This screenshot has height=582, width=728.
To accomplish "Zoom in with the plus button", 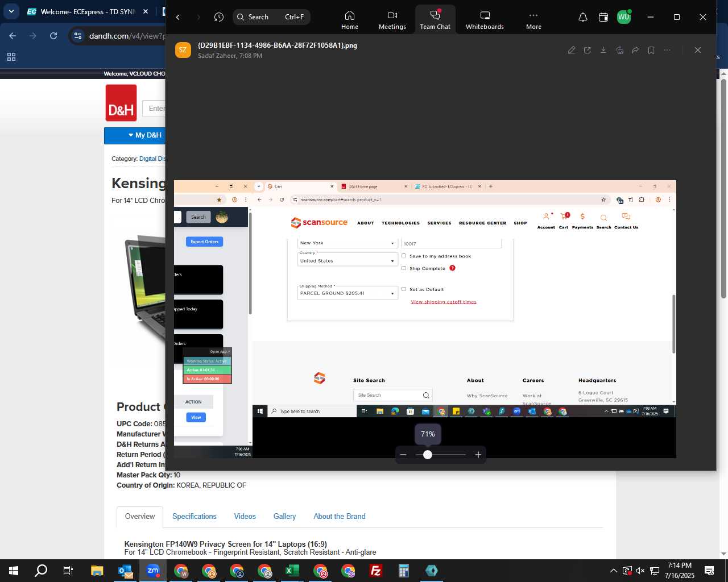I will coord(478,455).
